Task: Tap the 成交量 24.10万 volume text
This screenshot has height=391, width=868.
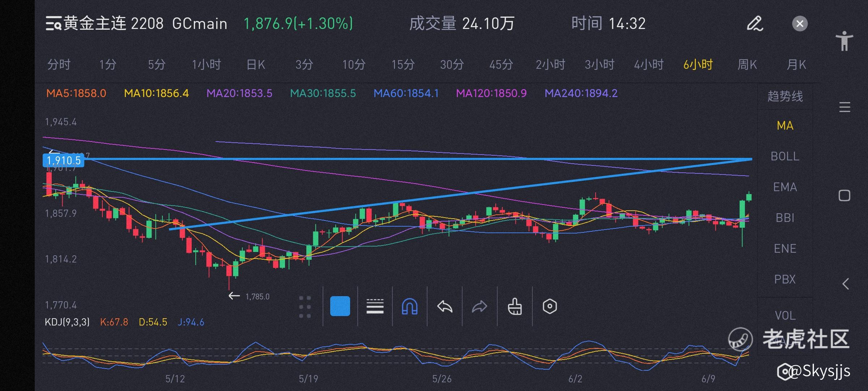Action: coord(461,24)
